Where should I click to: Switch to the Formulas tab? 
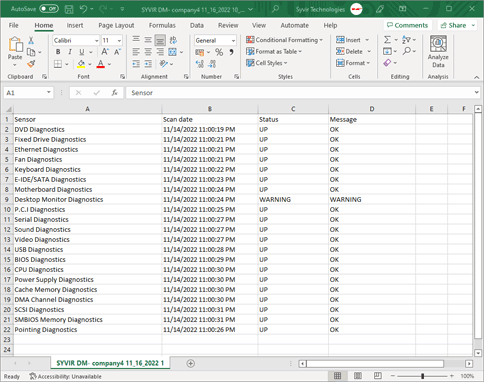point(162,25)
